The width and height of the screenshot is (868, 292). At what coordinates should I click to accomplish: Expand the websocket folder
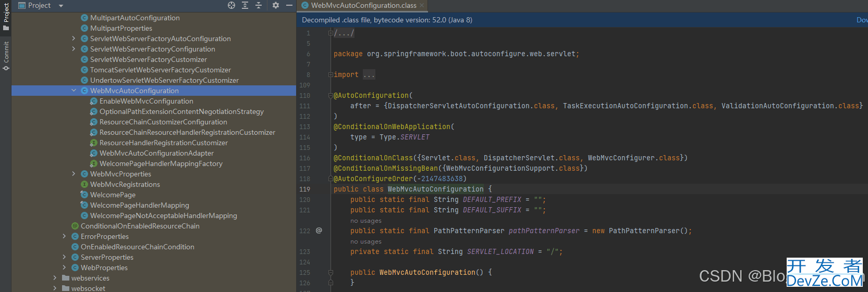pos(55,288)
